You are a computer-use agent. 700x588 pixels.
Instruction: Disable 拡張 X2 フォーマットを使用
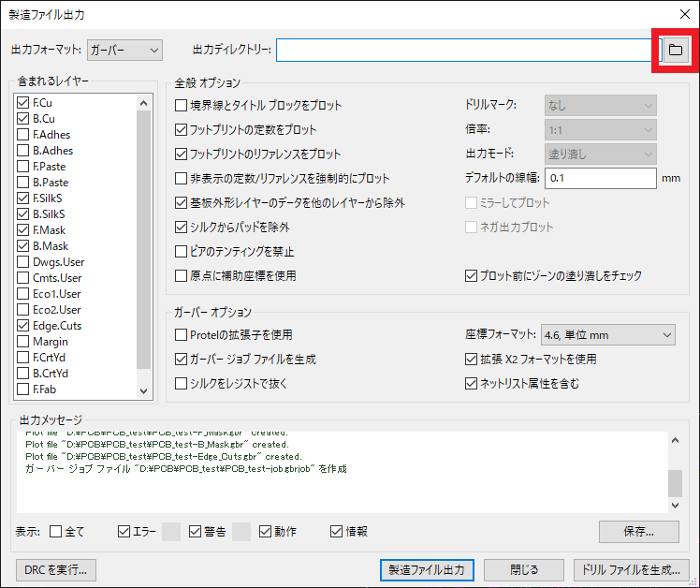[x=472, y=359]
